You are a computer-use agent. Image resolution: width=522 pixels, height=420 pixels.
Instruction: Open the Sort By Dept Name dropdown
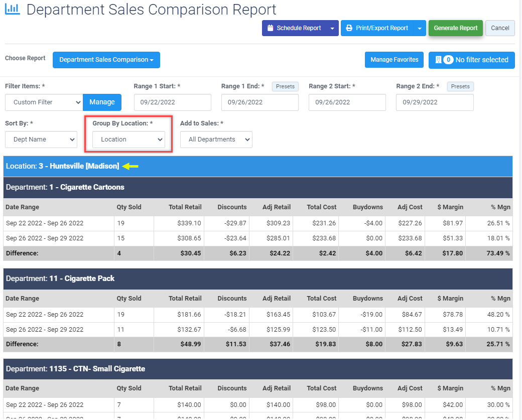pos(41,139)
